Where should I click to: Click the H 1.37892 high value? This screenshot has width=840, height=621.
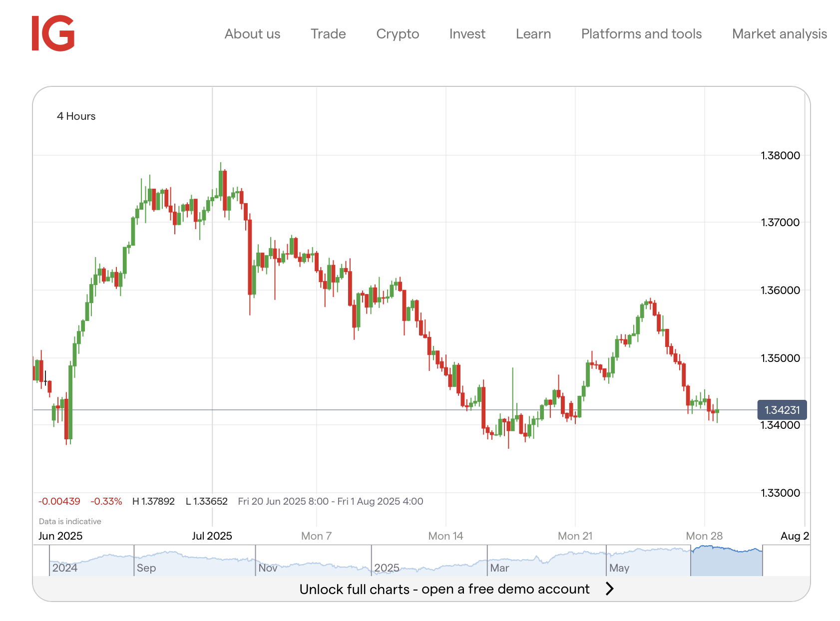pyautogui.click(x=153, y=502)
